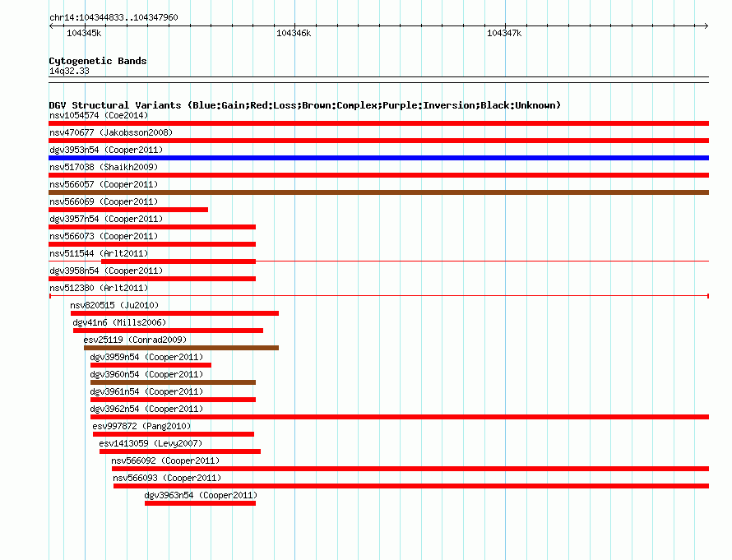The width and height of the screenshot is (732, 560).
Task: Click the left arrow end of ruler
Action: click(x=51, y=25)
